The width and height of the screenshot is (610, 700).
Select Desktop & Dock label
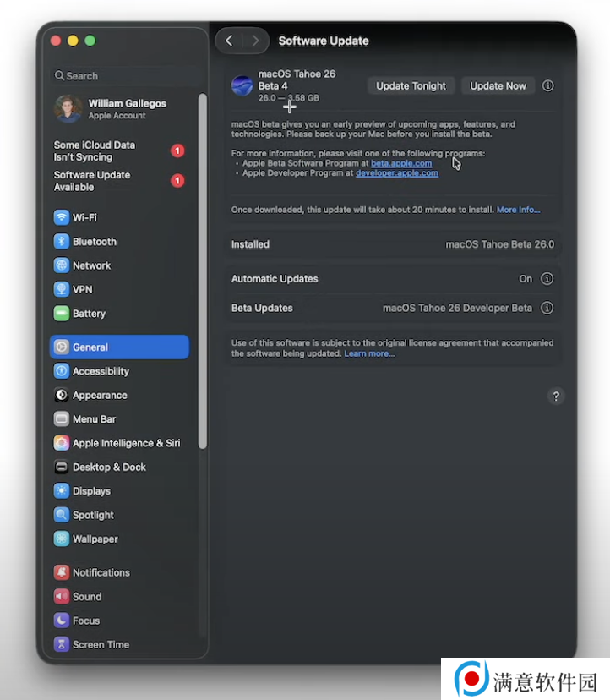click(x=109, y=467)
